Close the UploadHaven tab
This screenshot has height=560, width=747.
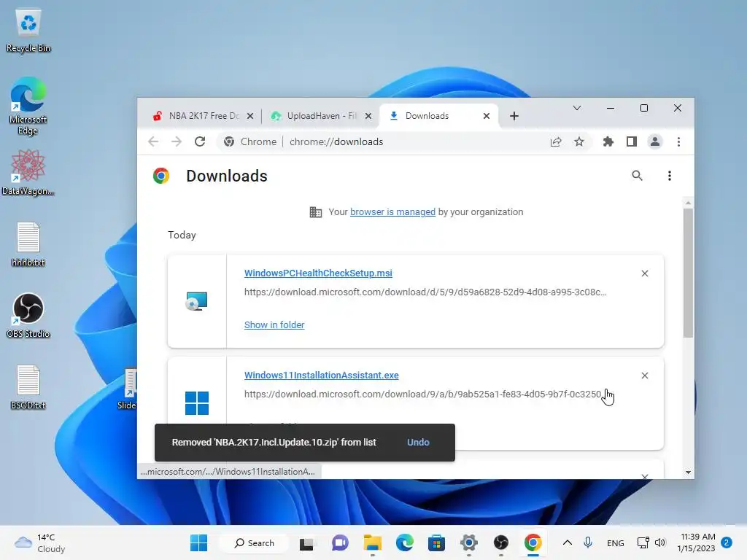click(x=368, y=116)
